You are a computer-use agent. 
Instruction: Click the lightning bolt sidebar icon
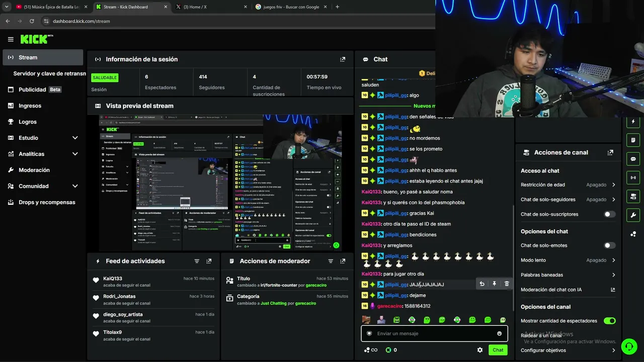click(633, 122)
